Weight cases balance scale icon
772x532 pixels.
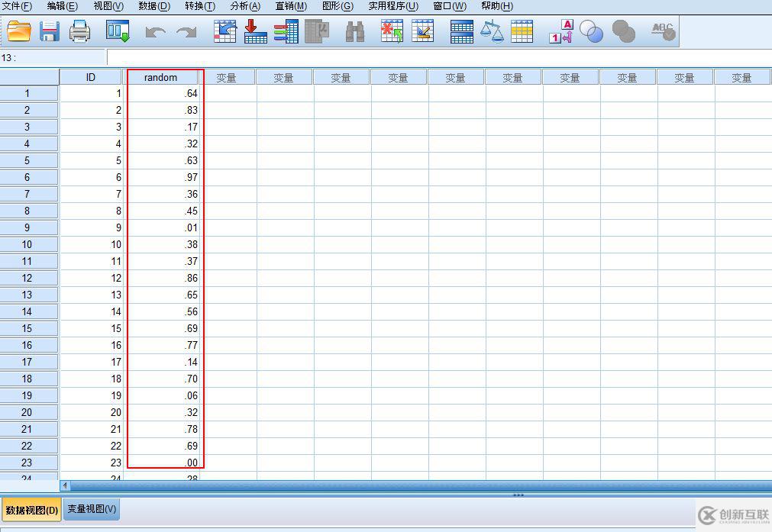[x=492, y=31]
